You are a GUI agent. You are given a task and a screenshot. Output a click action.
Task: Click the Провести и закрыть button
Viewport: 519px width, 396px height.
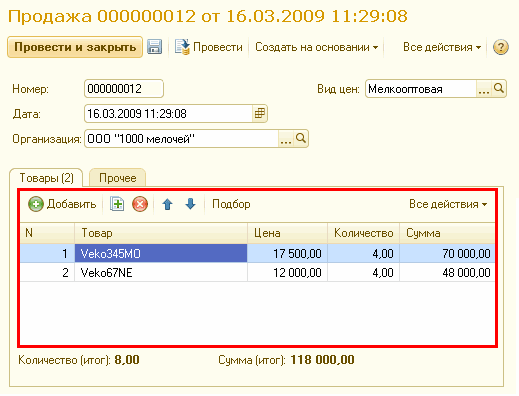pyautogui.click(x=75, y=47)
